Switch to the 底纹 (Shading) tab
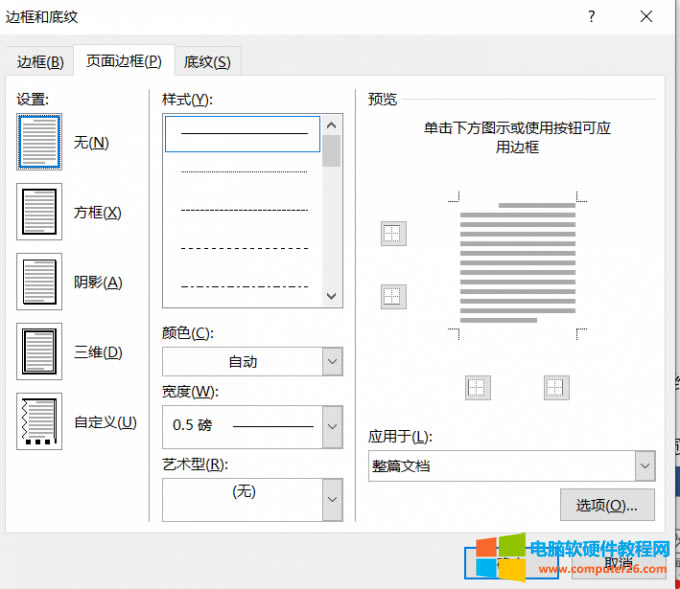 [207, 62]
